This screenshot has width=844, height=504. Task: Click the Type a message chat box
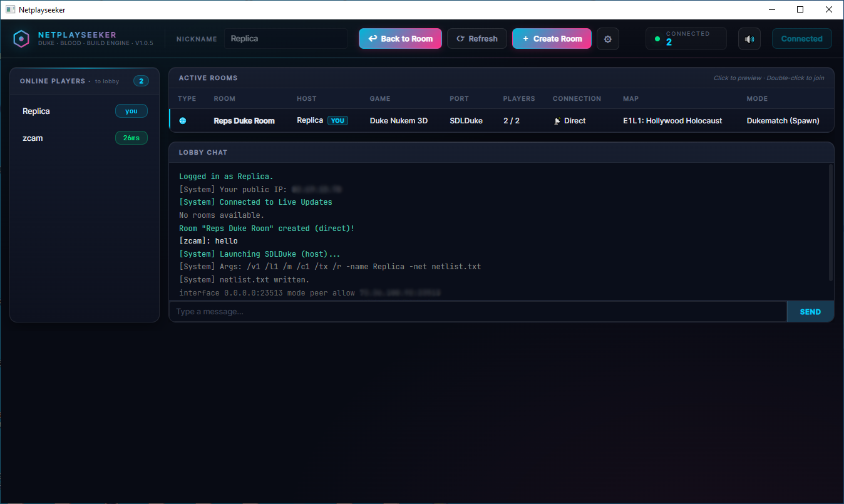[x=478, y=312]
